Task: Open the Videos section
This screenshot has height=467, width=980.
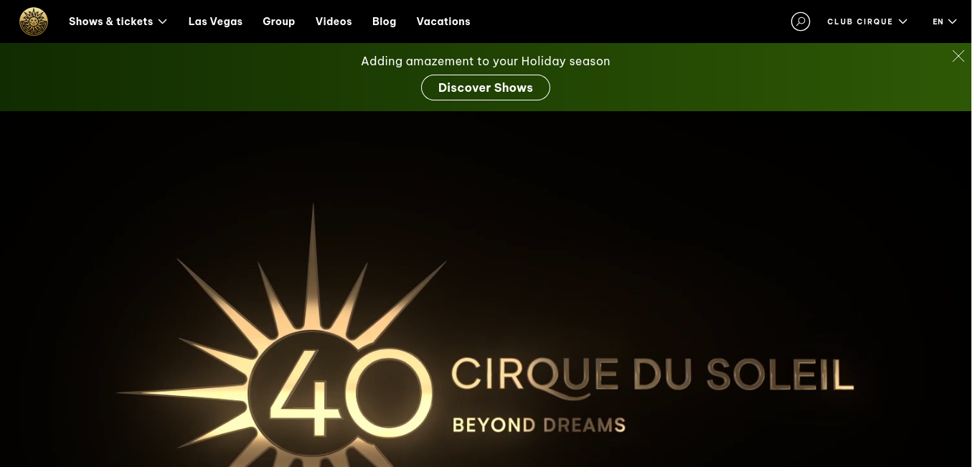Action: point(334,22)
